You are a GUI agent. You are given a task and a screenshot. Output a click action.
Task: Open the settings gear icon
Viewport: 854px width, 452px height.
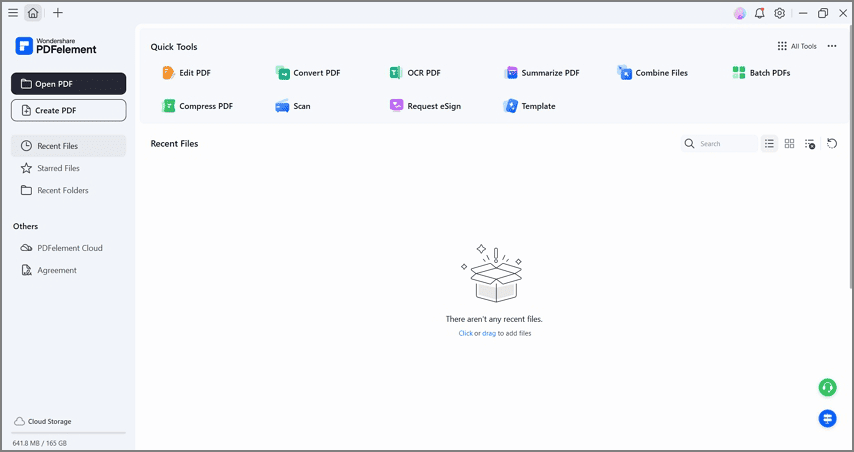coord(779,14)
